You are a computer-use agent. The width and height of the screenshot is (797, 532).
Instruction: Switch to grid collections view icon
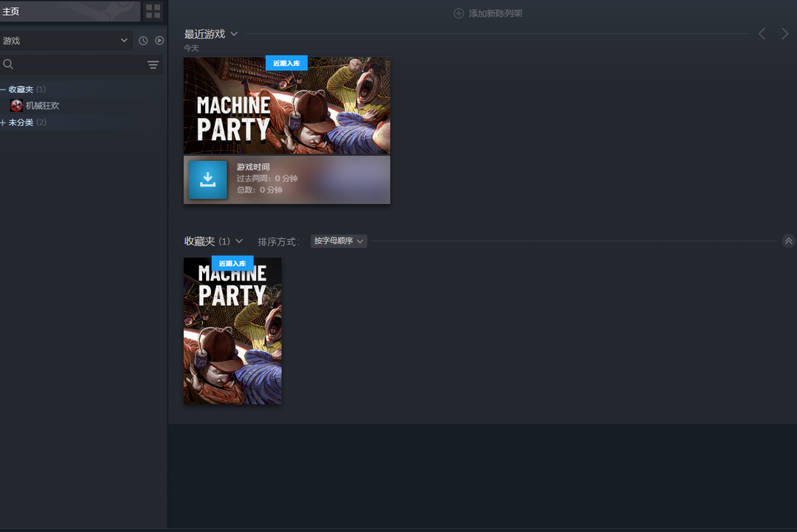pyautogui.click(x=153, y=11)
